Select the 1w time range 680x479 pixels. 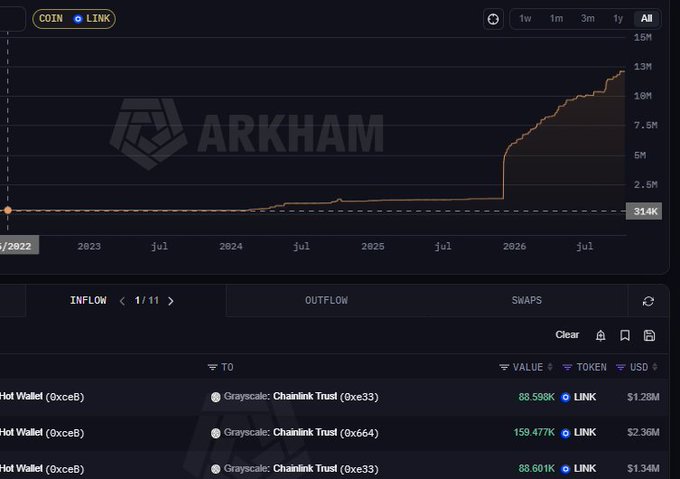pyautogui.click(x=525, y=19)
